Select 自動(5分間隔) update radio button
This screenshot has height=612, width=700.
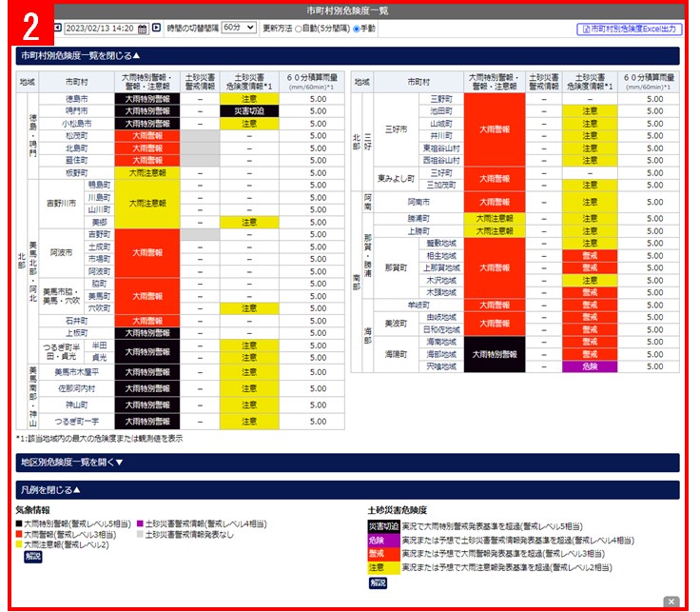[299, 30]
